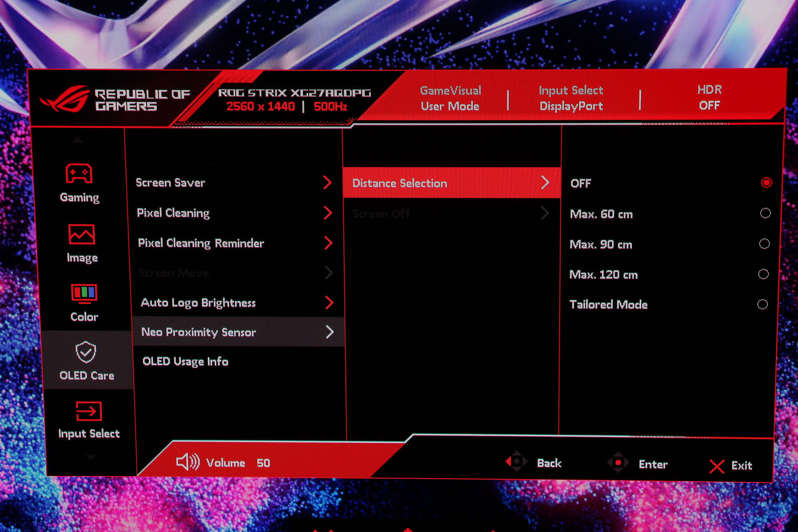798x532 pixels.
Task: Click the red X Exit icon
Action: (717, 467)
